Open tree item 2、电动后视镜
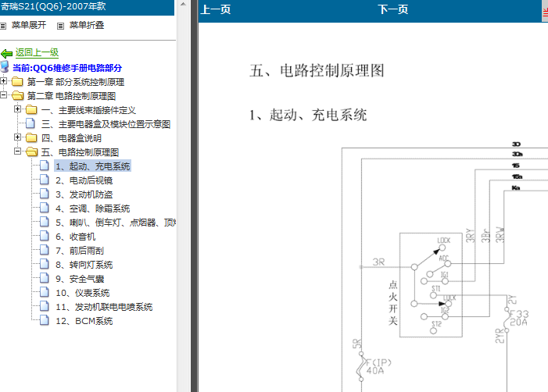The width and height of the screenshot is (548, 392). pos(84,180)
